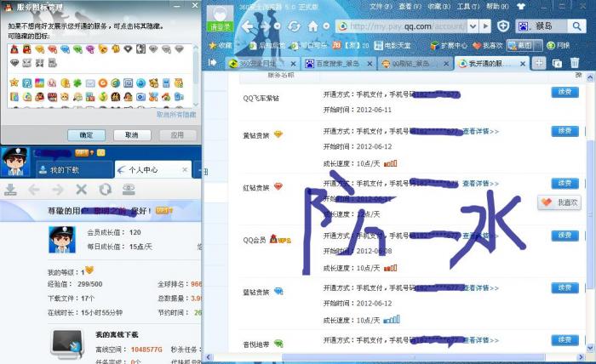This screenshot has width=596, height=364.
Task: Click the page's horizontal scrollbar
Action: [413, 357]
